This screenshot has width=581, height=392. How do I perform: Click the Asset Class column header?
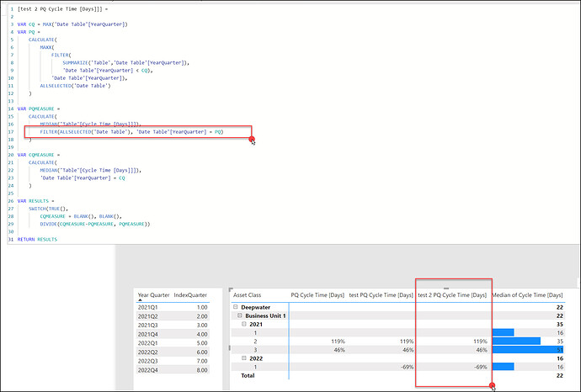248,295
